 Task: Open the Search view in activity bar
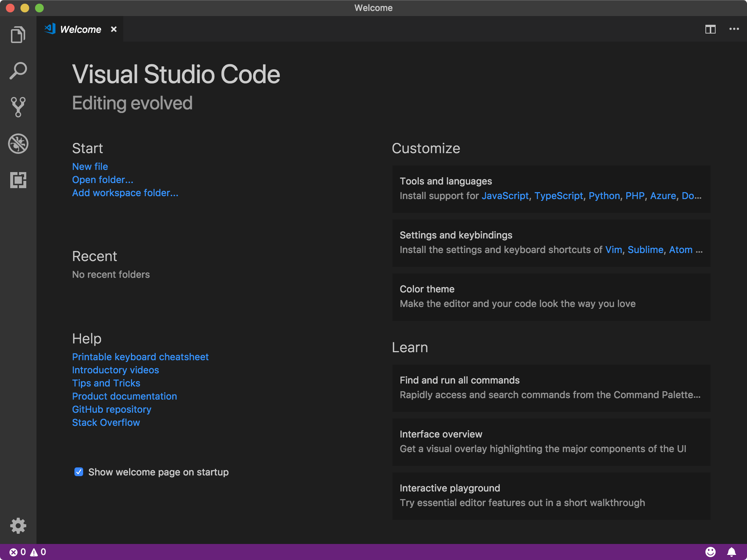(18, 71)
